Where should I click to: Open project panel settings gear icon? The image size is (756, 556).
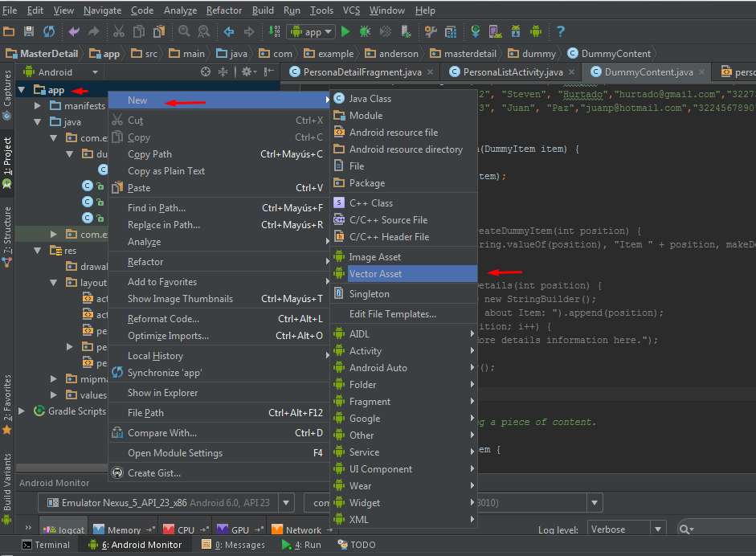(247, 72)
